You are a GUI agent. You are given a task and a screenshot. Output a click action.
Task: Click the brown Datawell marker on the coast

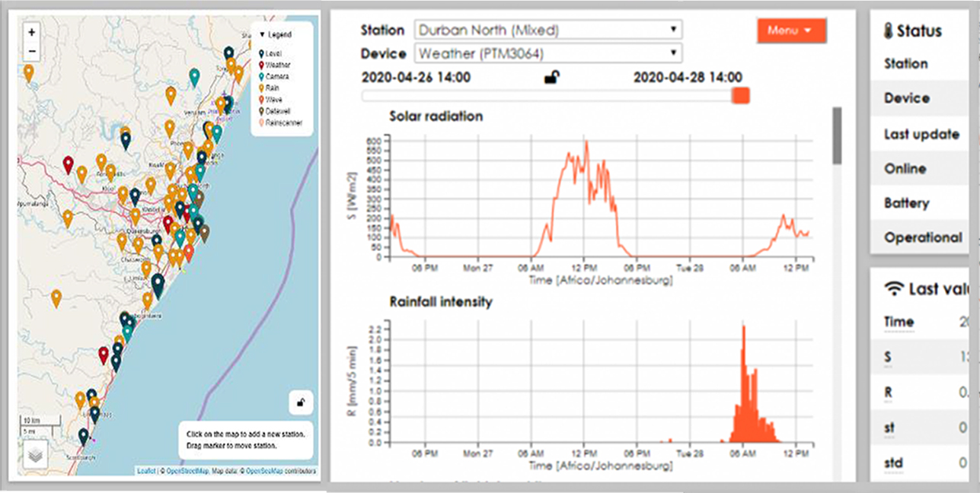click(204, 232)
